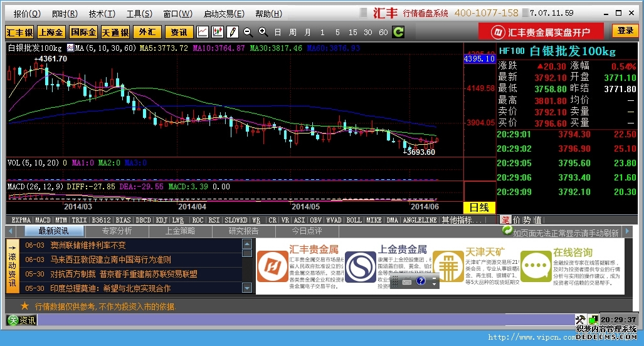This screenshot has height=346, width=644.
Task: Click the tools icon in status bar
Action: coord(580,319)
